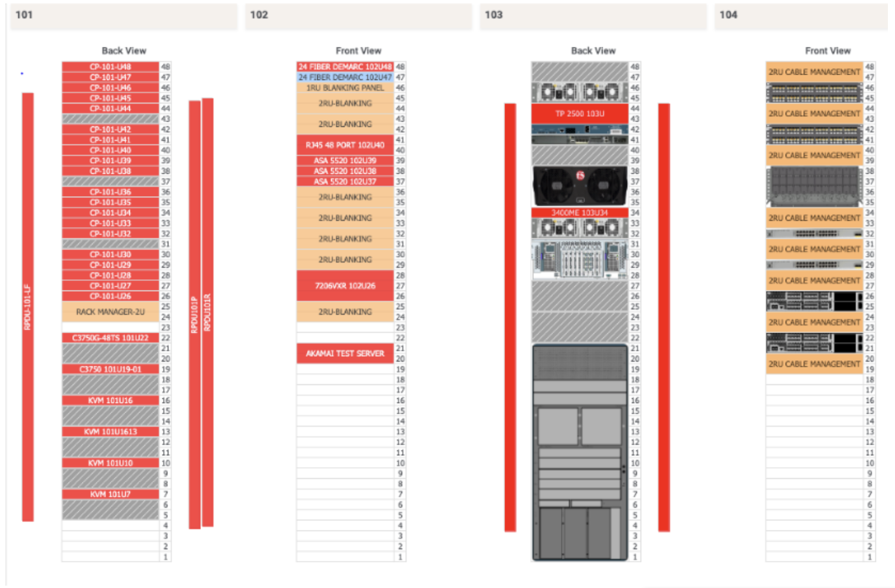Open the 7206VXR 102U26 router
This screenshot has width=895, height=588.
pos(345,286)
